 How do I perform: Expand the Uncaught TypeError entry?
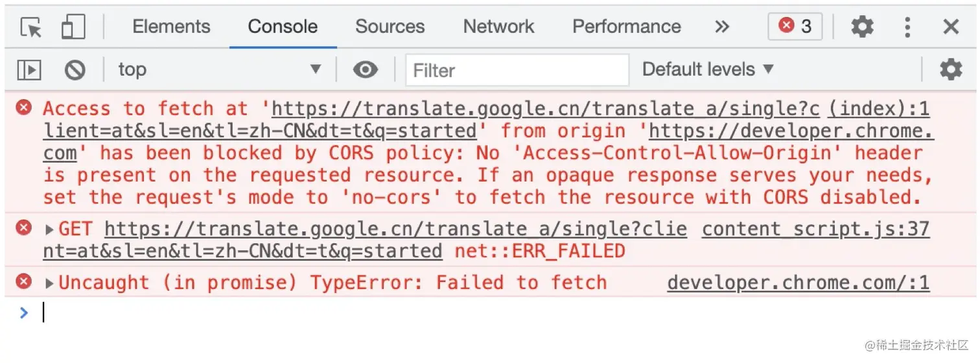tap(49, 283)
